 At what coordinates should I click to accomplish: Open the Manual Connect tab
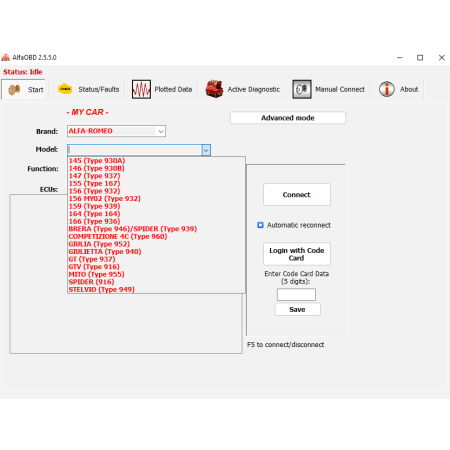coord(328,89)
